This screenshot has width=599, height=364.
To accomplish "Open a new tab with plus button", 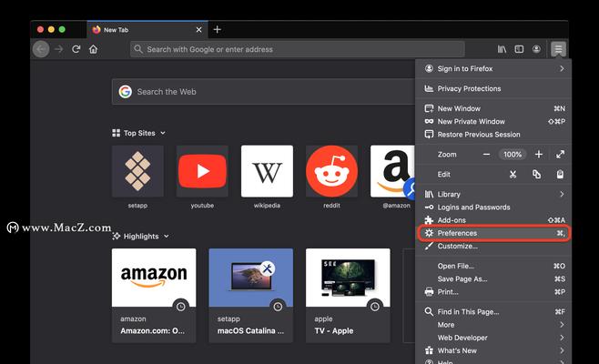I will [x=217, y=29].
